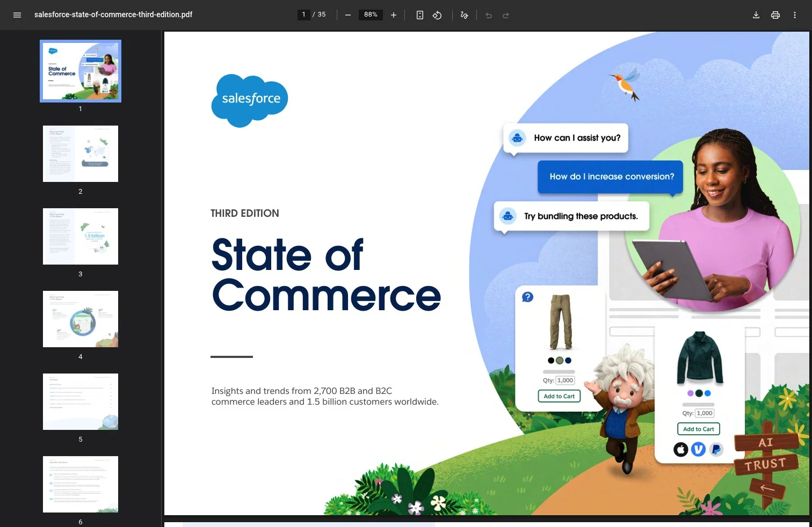Click "How do I increase conversion?" bubble
The image size is (812, 527).
[x=611, y=177]
